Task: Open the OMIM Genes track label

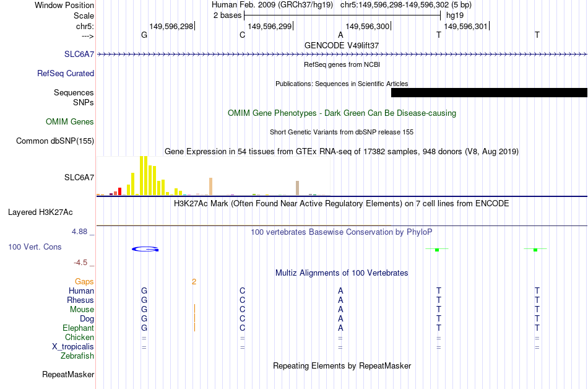Action: point(70,121)
